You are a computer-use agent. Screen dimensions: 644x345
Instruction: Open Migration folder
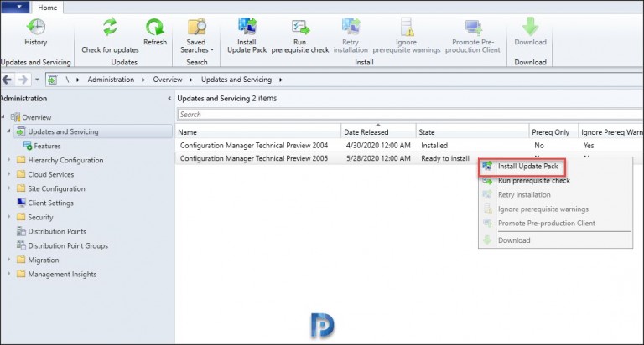43,260
